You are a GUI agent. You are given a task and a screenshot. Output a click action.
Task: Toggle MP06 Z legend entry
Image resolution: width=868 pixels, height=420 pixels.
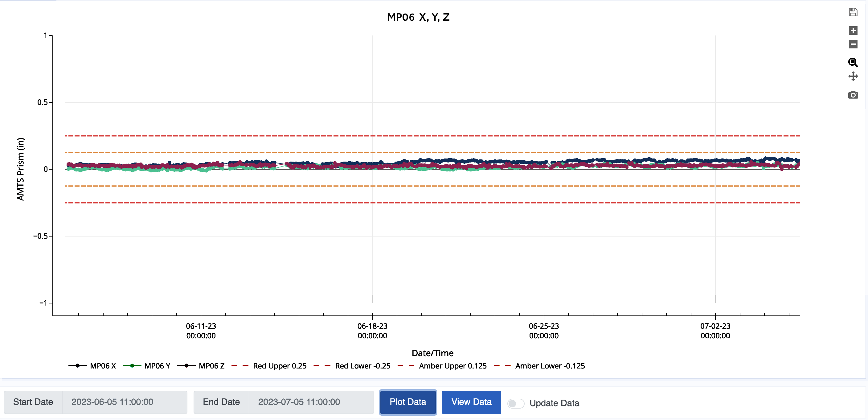201,366
